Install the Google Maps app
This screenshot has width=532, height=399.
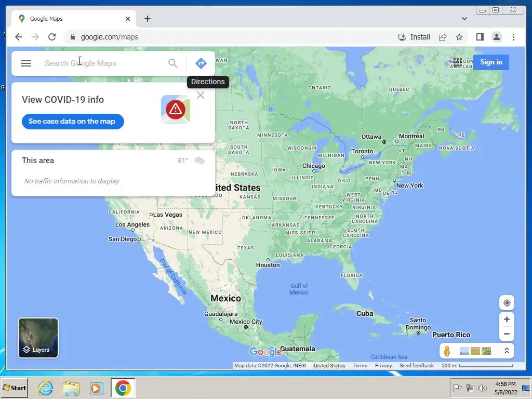[414, 37]
